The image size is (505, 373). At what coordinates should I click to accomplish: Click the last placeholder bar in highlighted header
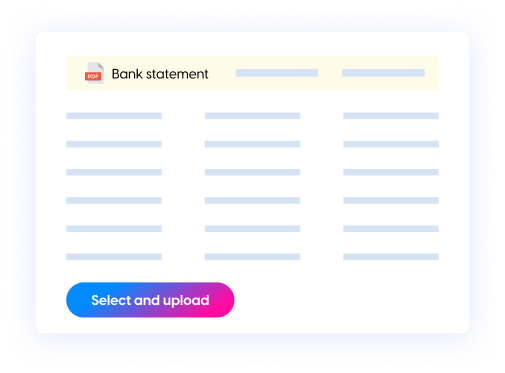(x=383, y=73)
